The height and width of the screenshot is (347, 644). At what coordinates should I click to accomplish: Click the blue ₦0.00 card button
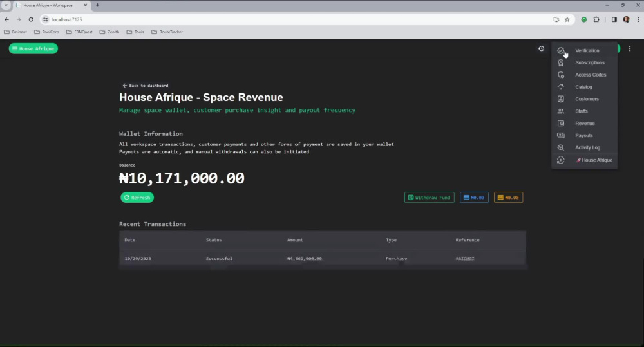click(474, 198)
